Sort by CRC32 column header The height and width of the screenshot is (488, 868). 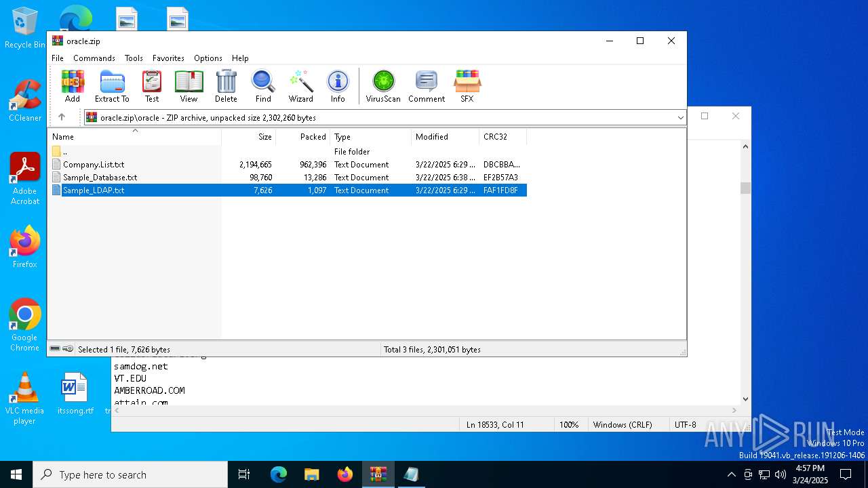coord(503,137)
